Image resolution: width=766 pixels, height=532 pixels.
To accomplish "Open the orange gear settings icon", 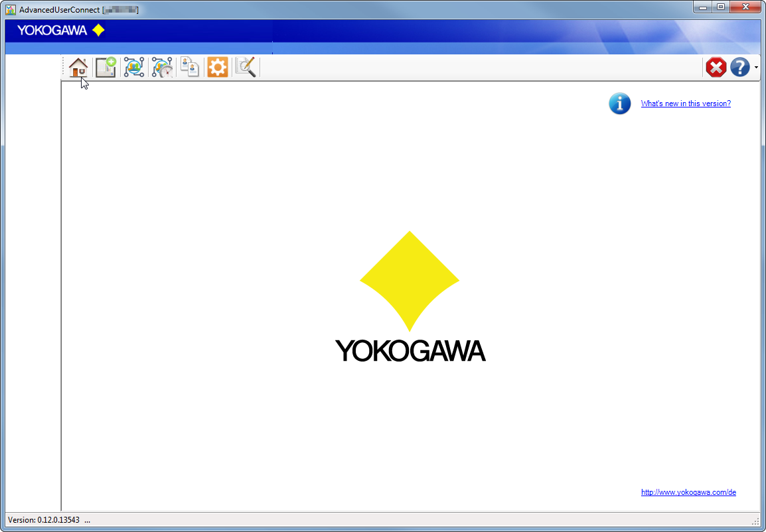I will [x=218, y=68].
